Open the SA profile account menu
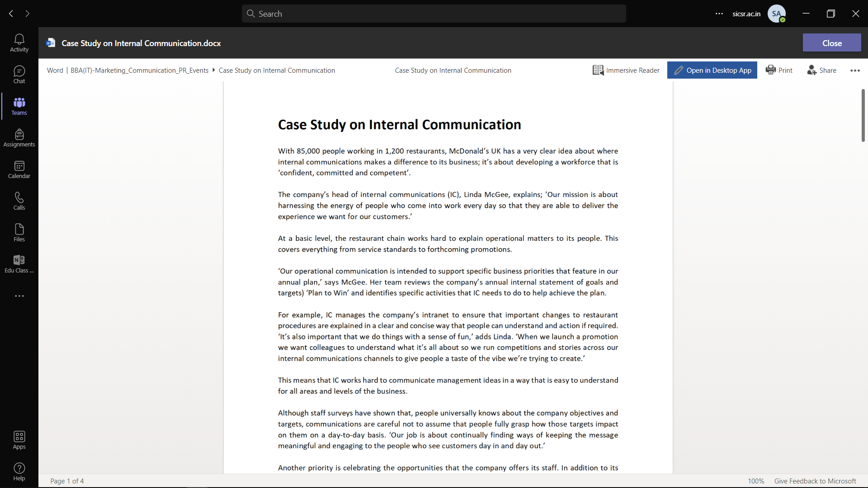868x488 pixels. 777,14
